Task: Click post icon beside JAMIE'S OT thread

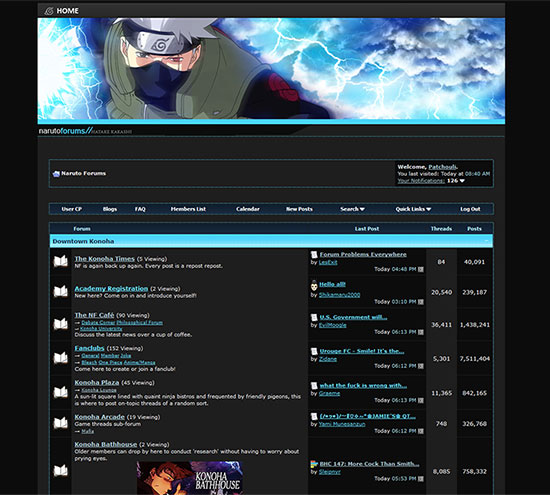Action: [x=314, y=416]
